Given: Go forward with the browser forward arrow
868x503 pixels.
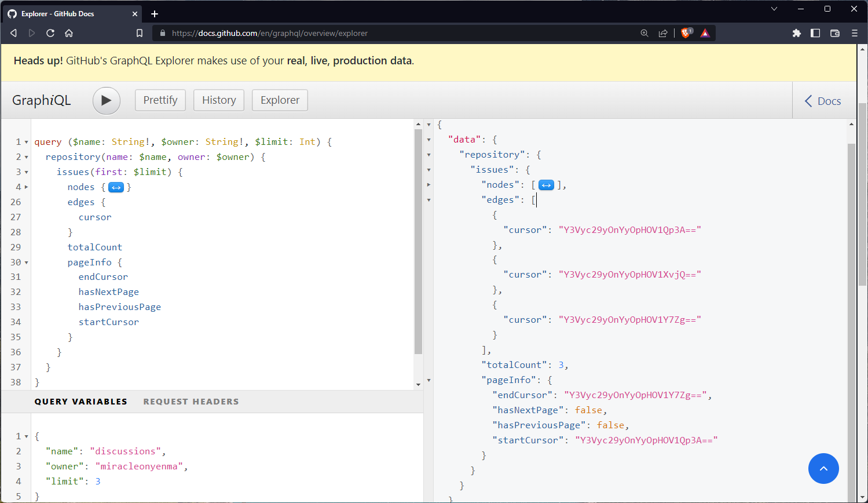Looking at the screenshot, I should click(x=32, y=33).
